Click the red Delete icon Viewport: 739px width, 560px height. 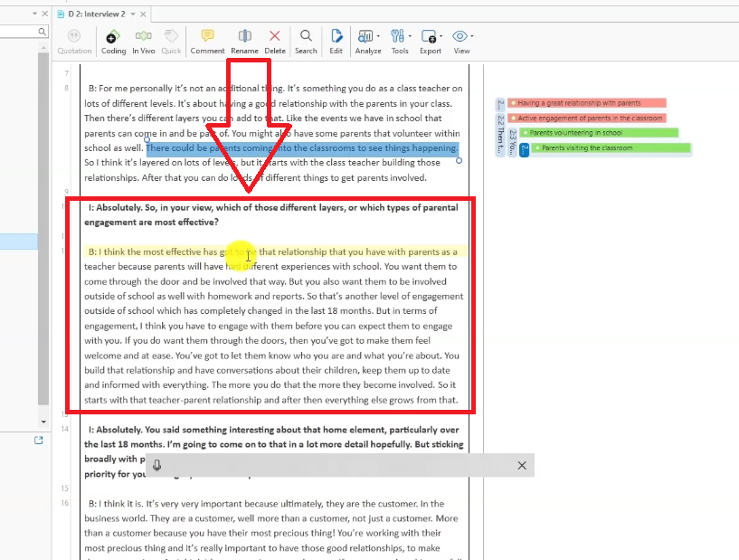(275, 37)
